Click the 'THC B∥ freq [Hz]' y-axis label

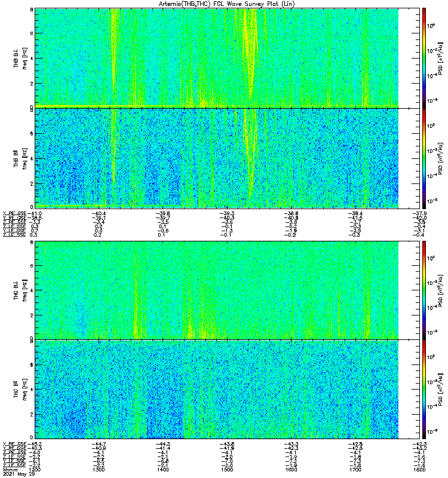coord(20,390)
